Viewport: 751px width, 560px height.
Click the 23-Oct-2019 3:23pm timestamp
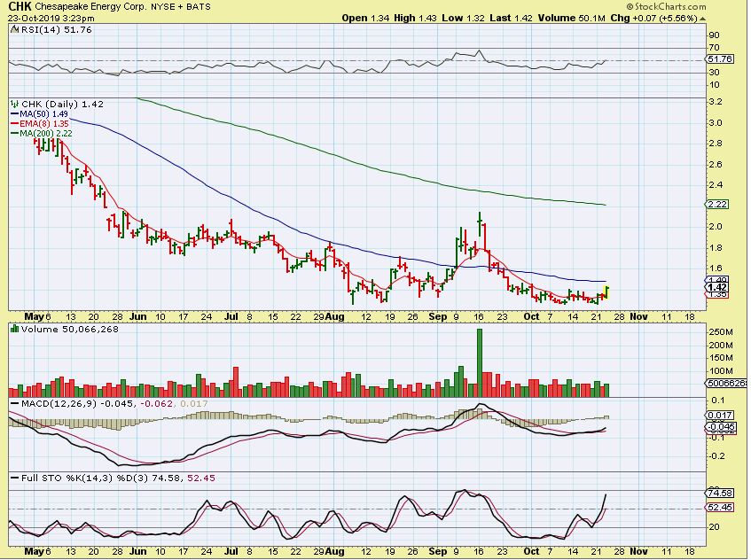click(51, 19)
